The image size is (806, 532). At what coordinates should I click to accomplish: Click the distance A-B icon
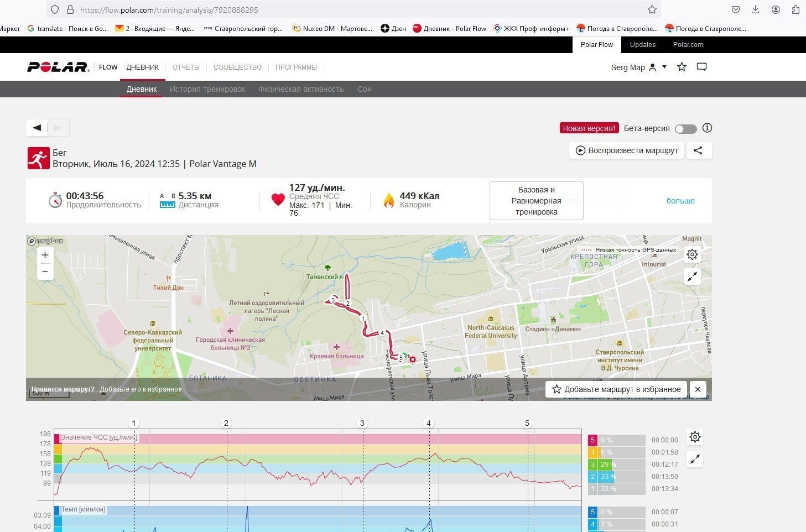(167, 200)
